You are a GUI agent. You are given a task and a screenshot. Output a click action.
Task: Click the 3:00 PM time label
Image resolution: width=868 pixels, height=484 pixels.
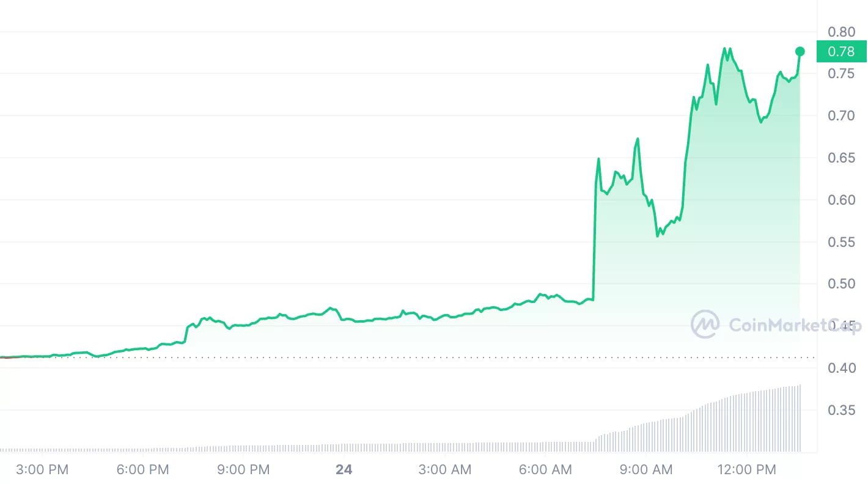(x=43, y=469)
